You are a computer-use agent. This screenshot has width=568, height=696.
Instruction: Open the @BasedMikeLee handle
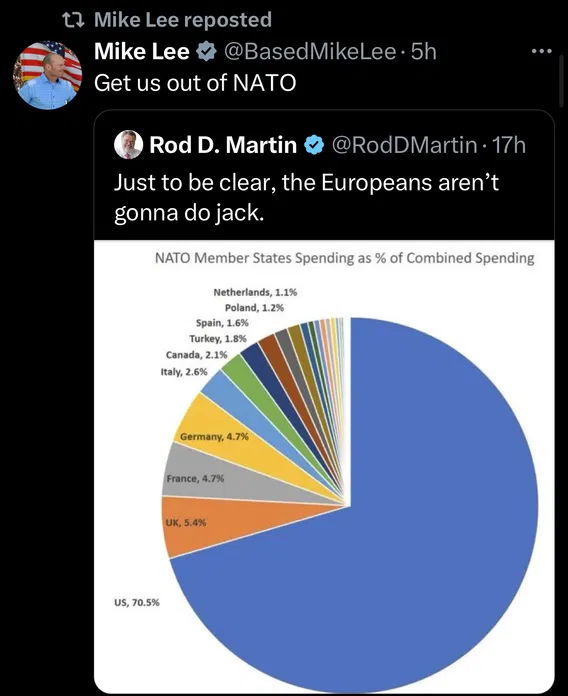310,51
